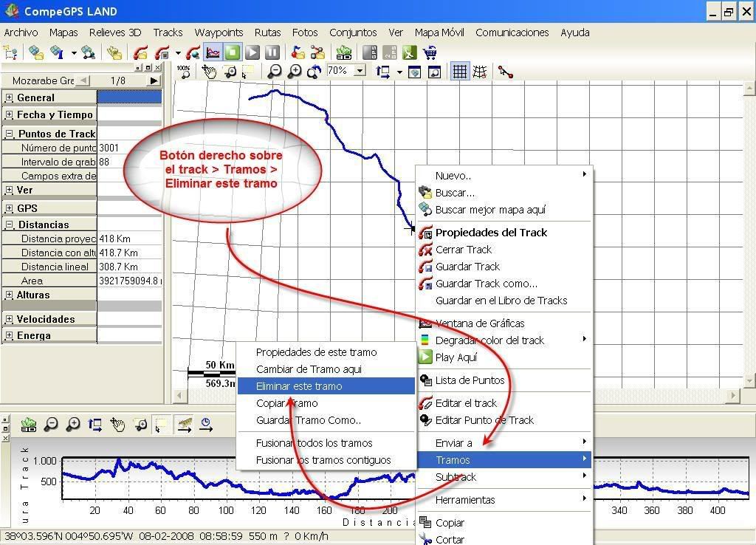Screen dimensions: 756x545
Task: Set map zoom to 100%
Action: coord(184,72)
